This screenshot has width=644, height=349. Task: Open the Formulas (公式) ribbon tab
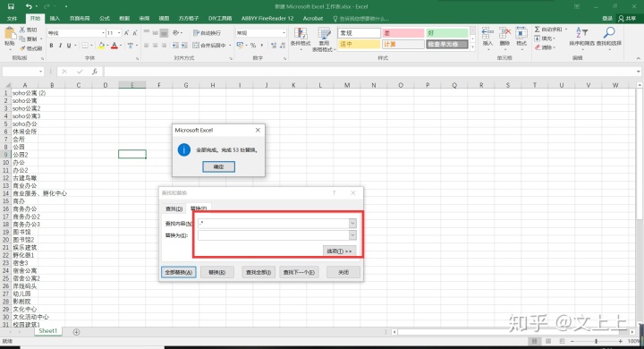pyautogui.click(x=105, y=19)
